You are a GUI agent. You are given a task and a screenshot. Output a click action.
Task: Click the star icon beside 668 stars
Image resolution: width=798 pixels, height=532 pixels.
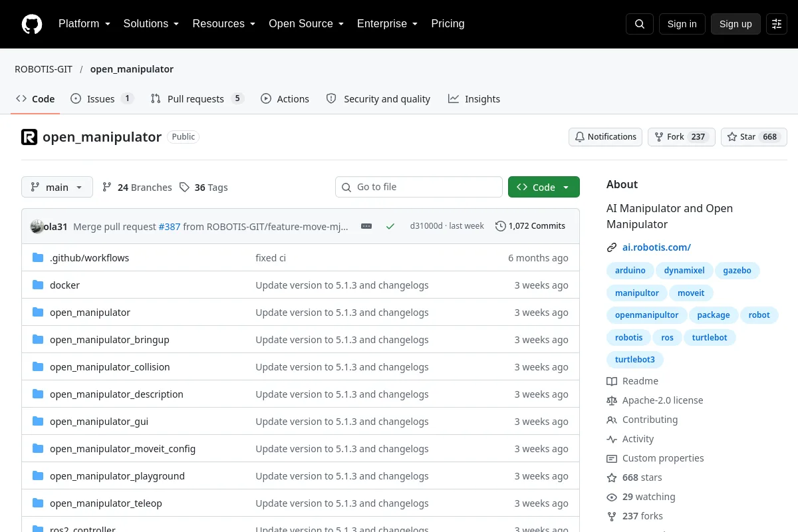click(x=612, y=477)
